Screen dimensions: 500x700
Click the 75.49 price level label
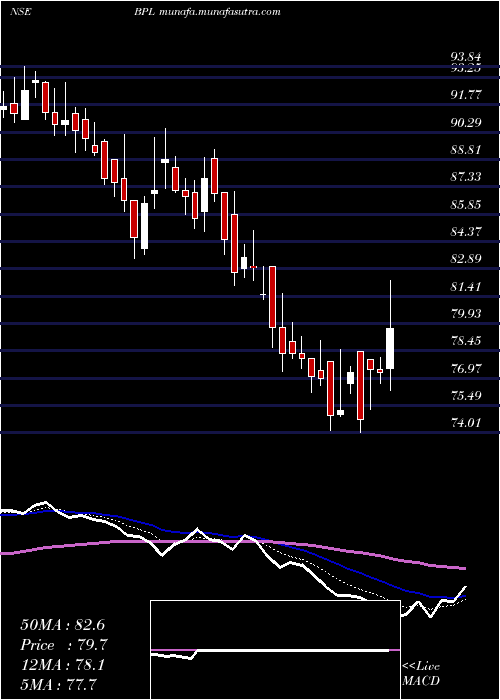tap(466, 396)
